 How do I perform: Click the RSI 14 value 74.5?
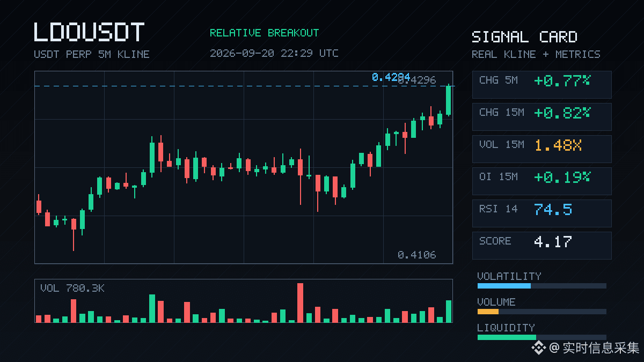[x=553, y=209]
